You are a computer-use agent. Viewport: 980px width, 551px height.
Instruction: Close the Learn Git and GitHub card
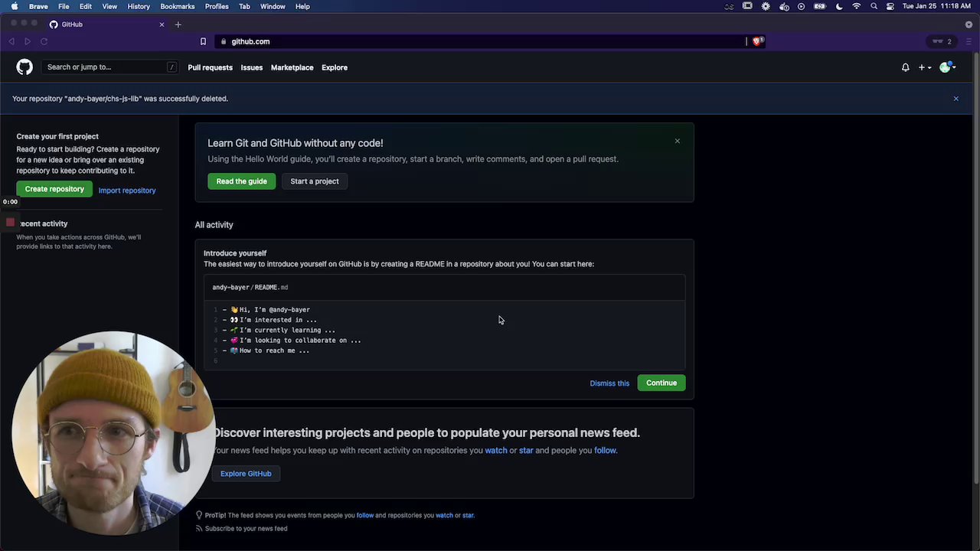677,141
